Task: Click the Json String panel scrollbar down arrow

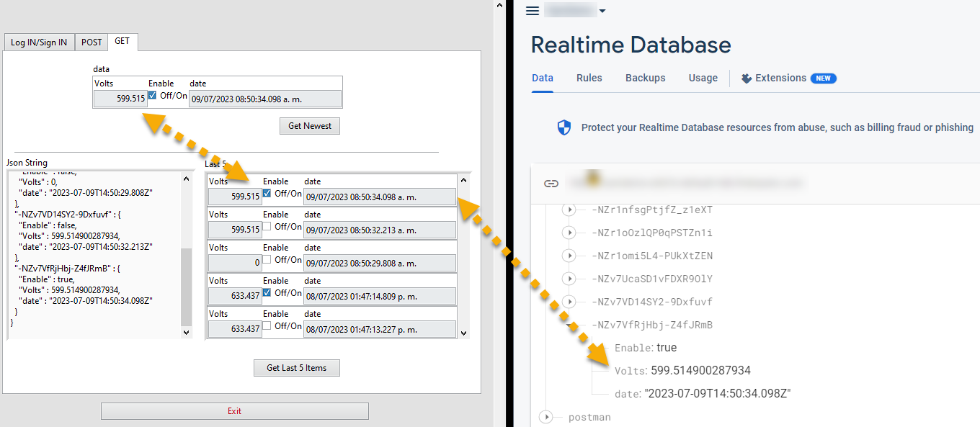Action: 185,333
